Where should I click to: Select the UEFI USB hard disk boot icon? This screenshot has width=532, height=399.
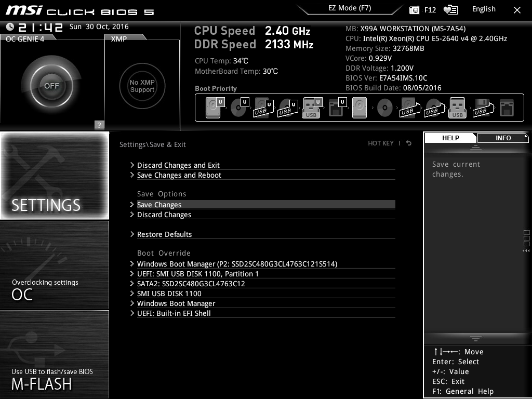click(263, 108)
